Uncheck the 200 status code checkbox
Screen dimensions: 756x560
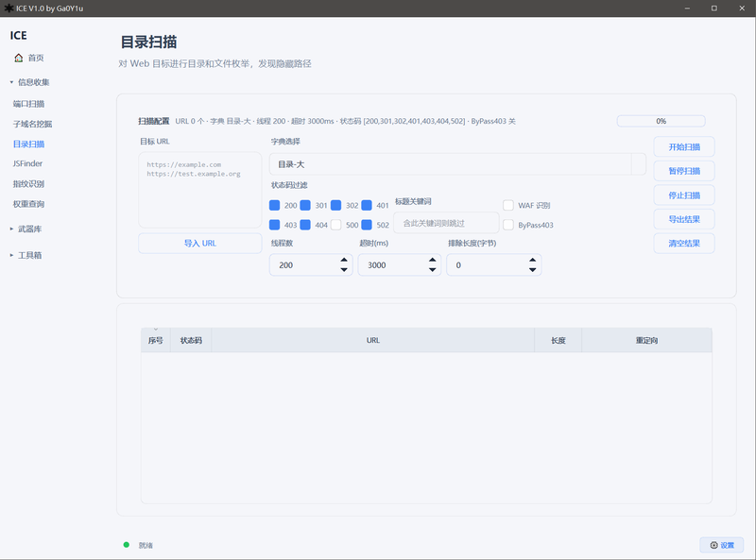pos(274,205)
